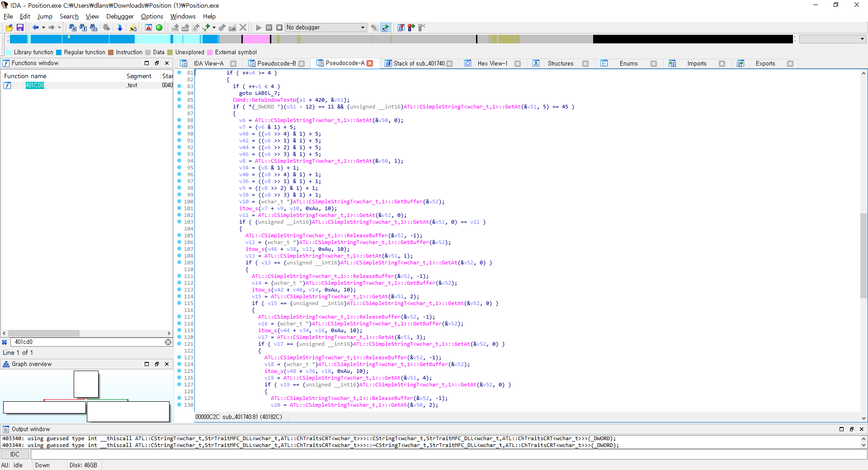
Task: Close the Graph overview panel
Action: [x=167, y=364]
